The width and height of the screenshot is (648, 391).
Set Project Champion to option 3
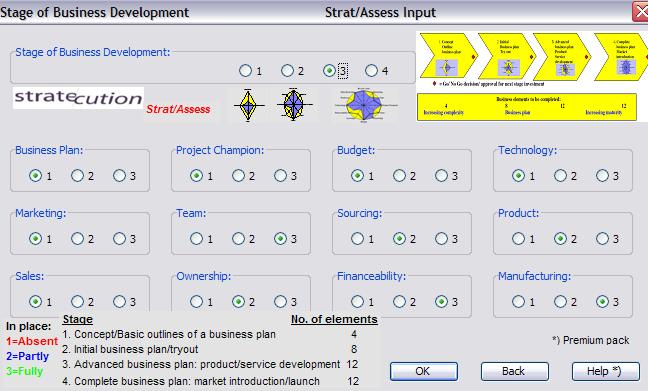[280, 176]
